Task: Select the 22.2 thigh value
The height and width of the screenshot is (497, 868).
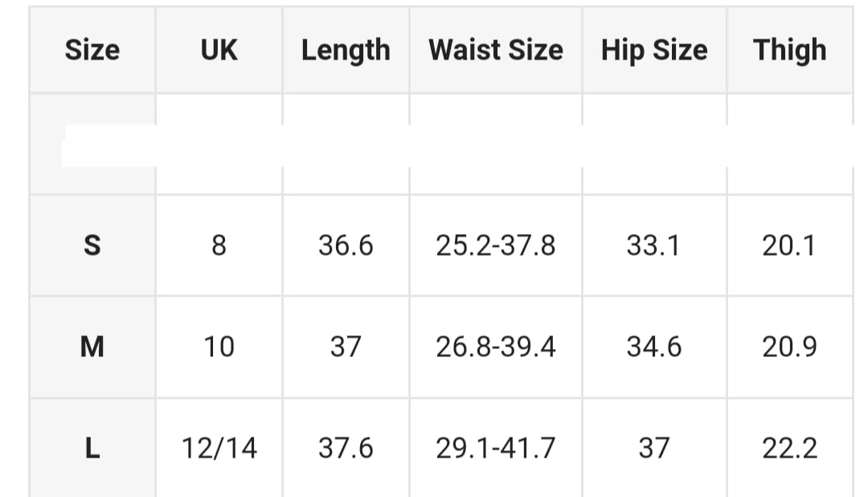Action: coord(790,448)
